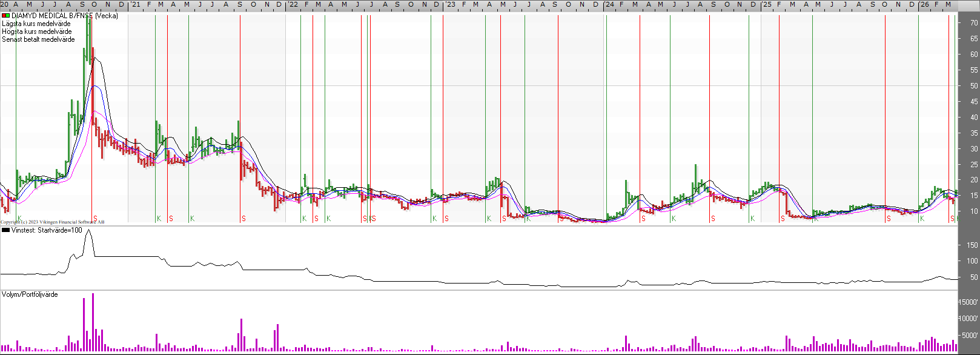This screenshot has height=355, width=980.
Task: Choose the Senast betalt medelvärde legend entry
Action: pos(39,39)
